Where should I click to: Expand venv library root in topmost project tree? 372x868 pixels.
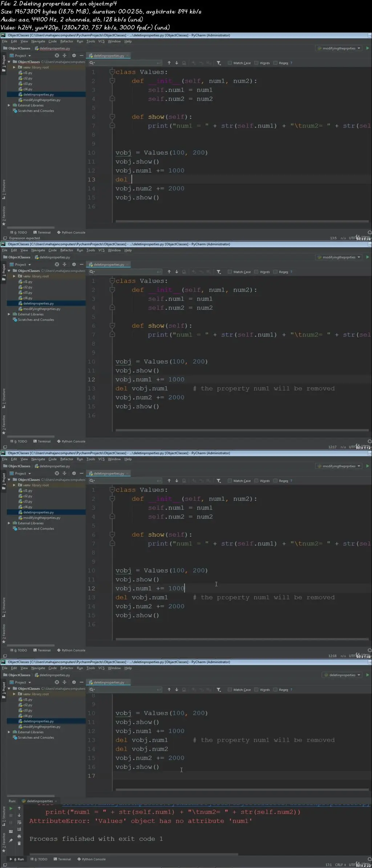click(14, 67)
